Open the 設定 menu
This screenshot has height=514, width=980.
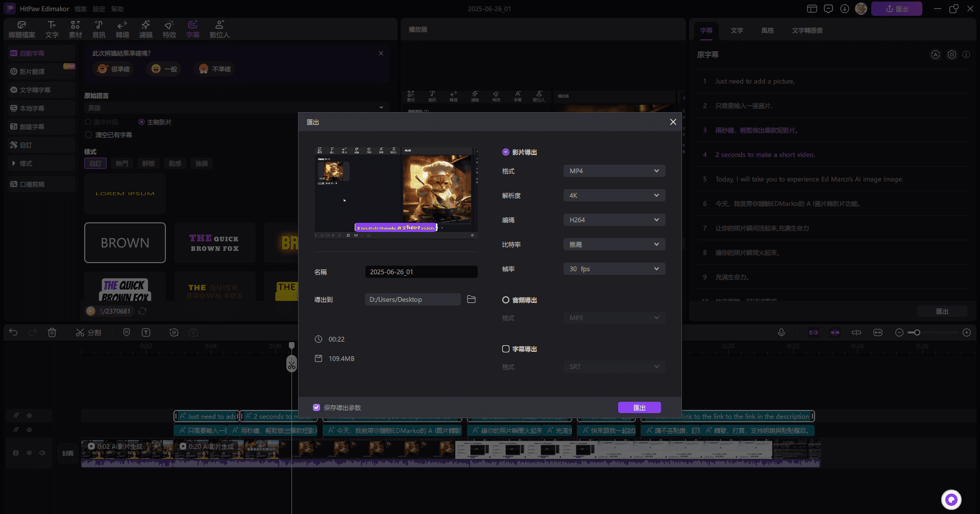(99, 9)
